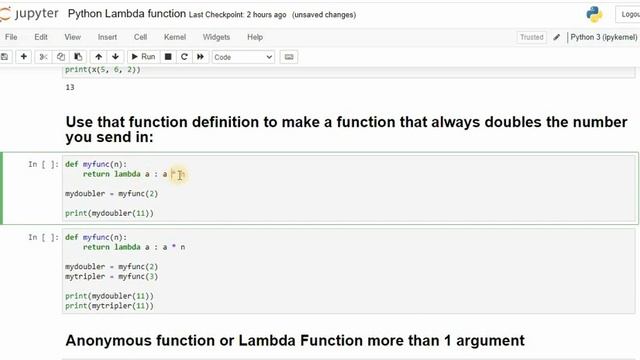Screen dimensions: 640x360
Task: Click the Last Checkpoint text
Action: 238,15
